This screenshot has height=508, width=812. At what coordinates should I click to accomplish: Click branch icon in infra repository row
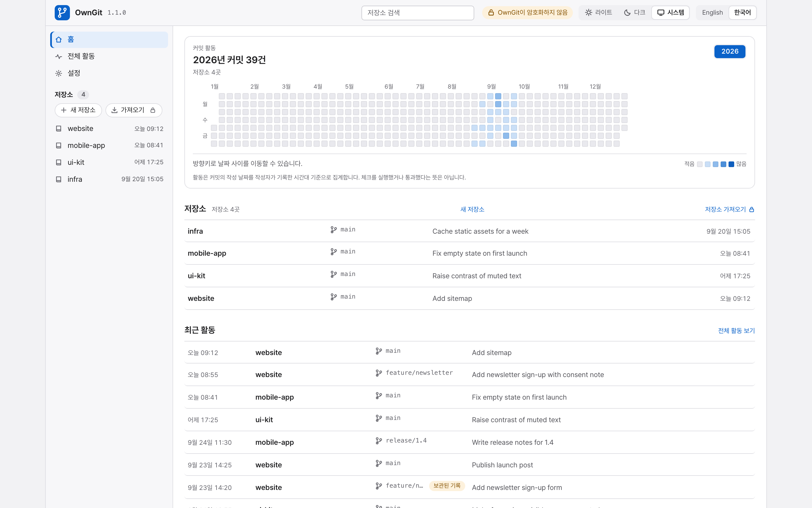tap(334, 230)
